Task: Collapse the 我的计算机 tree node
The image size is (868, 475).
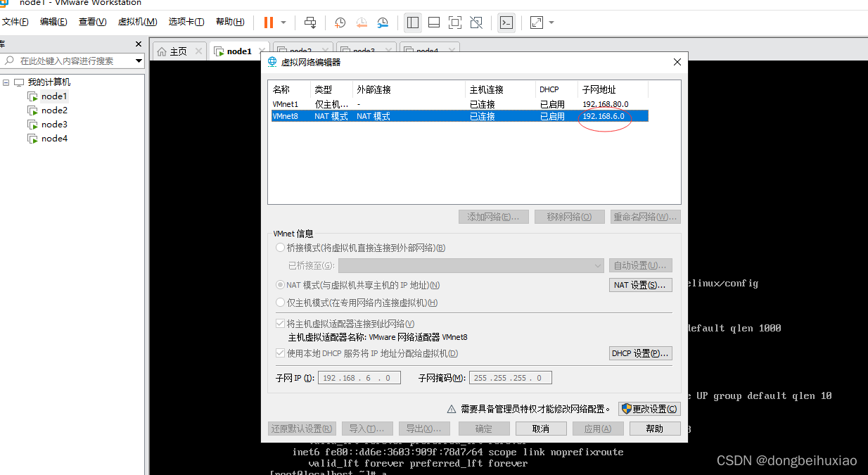Action: tap(6, 82)
